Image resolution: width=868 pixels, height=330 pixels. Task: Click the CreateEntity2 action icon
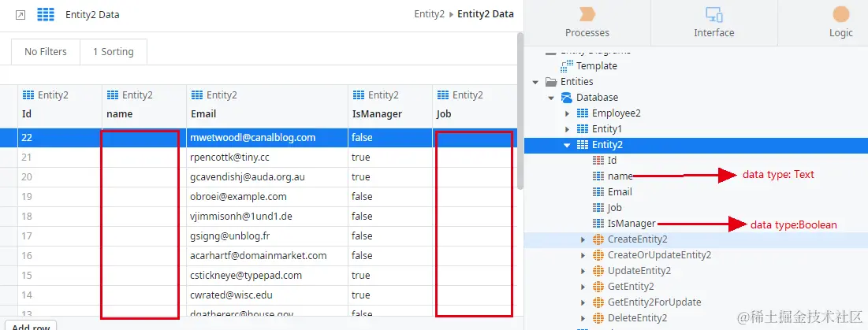598,239
